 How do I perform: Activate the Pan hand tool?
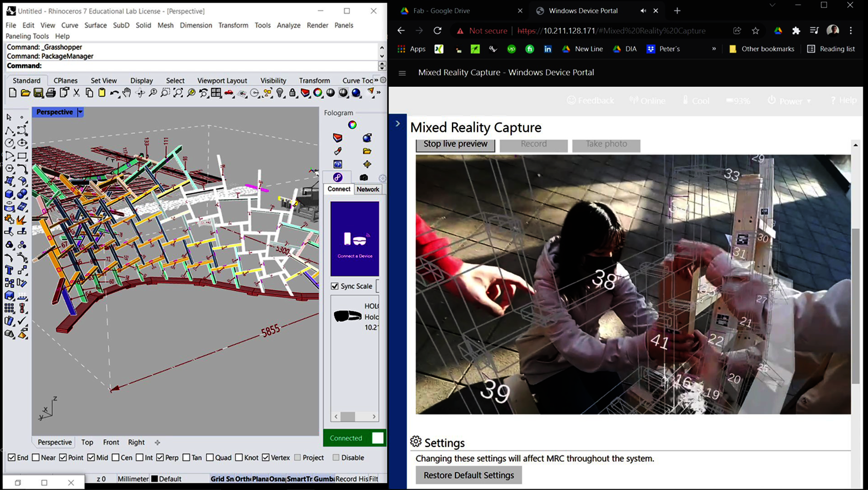[x=127, y=93]
